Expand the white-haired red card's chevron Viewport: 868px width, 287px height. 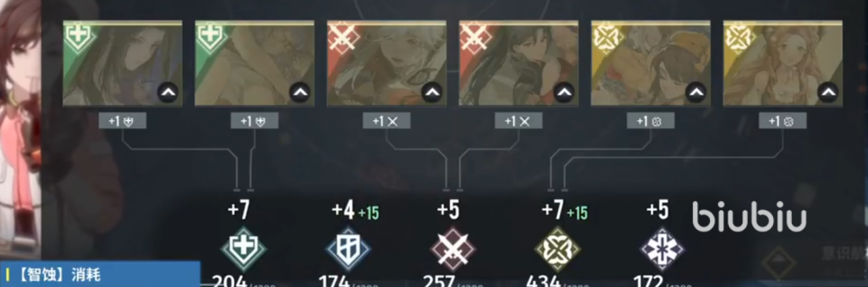tap(431, 92)
